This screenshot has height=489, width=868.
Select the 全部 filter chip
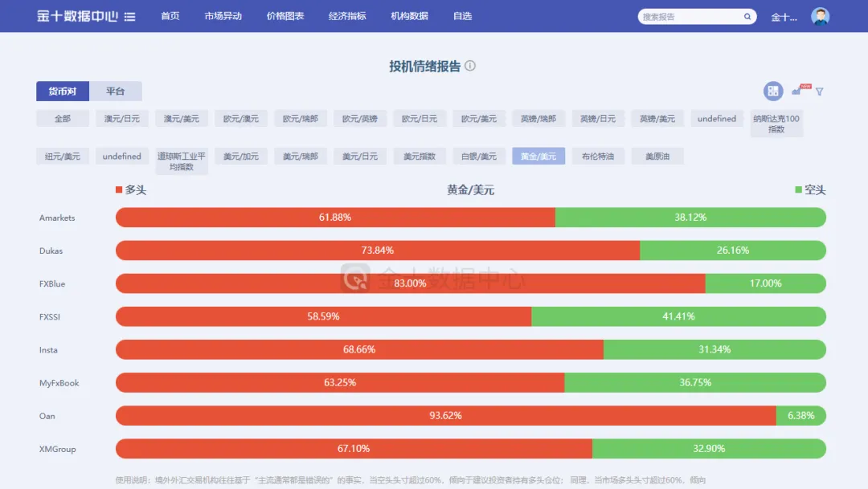(x=63, y=118)
